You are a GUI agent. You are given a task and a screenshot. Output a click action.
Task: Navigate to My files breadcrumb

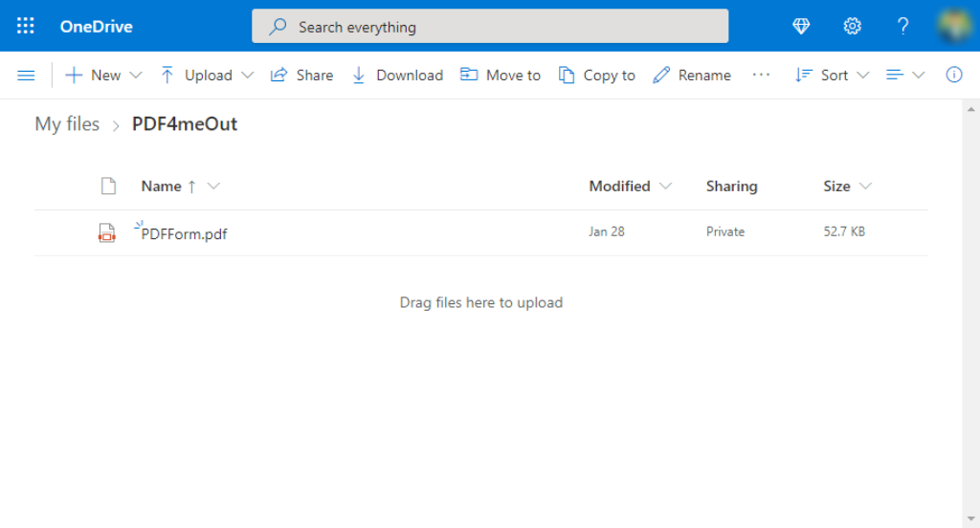click(x=67, y=124)
